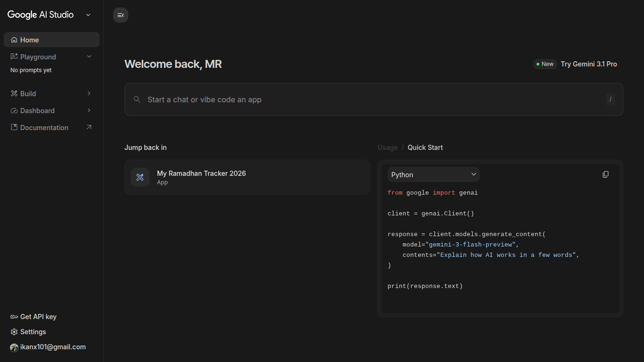
Task: Collapse the sidebar with the toggle icon
Action: (x=121, y=15)
